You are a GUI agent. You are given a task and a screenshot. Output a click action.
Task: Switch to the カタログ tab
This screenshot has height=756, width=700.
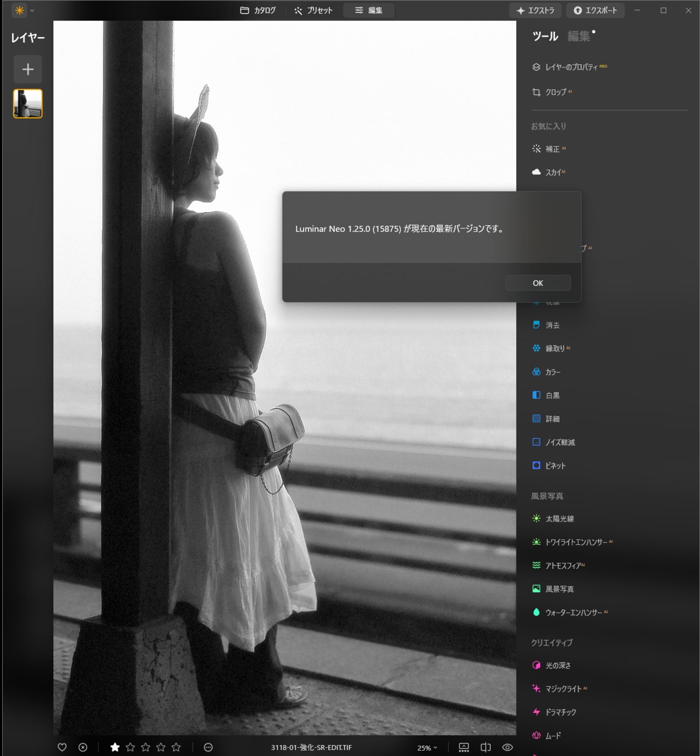pos(258,10)
